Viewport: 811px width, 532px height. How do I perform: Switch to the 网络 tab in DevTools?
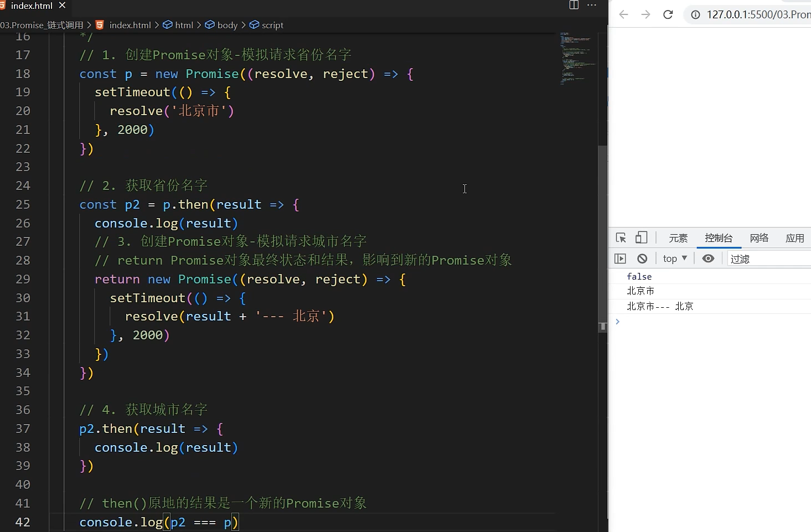[759, 237]
